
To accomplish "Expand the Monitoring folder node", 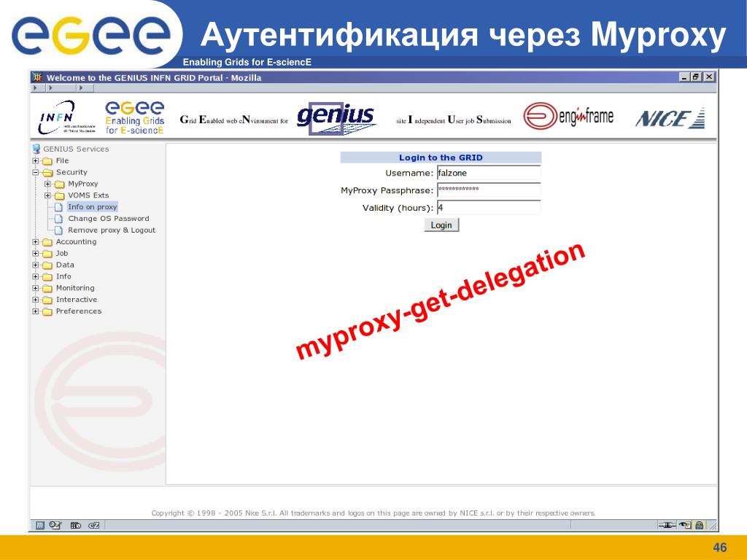I will 35,288.
